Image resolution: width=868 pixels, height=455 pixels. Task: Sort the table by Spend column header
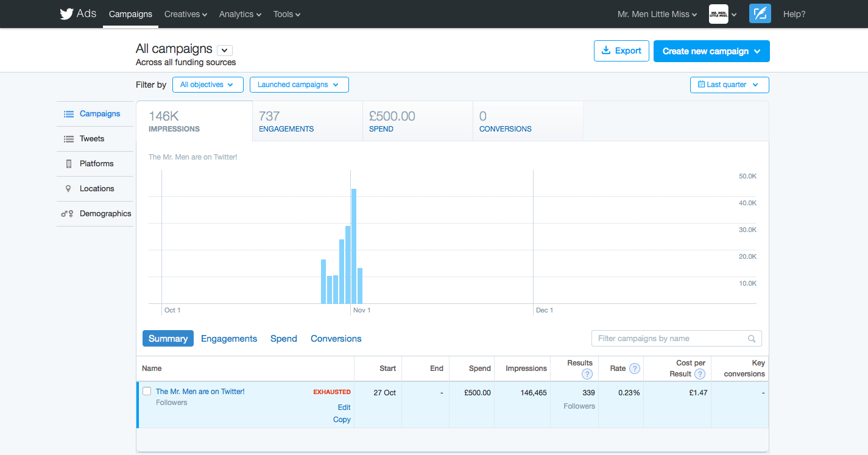[x=480, y=369]
